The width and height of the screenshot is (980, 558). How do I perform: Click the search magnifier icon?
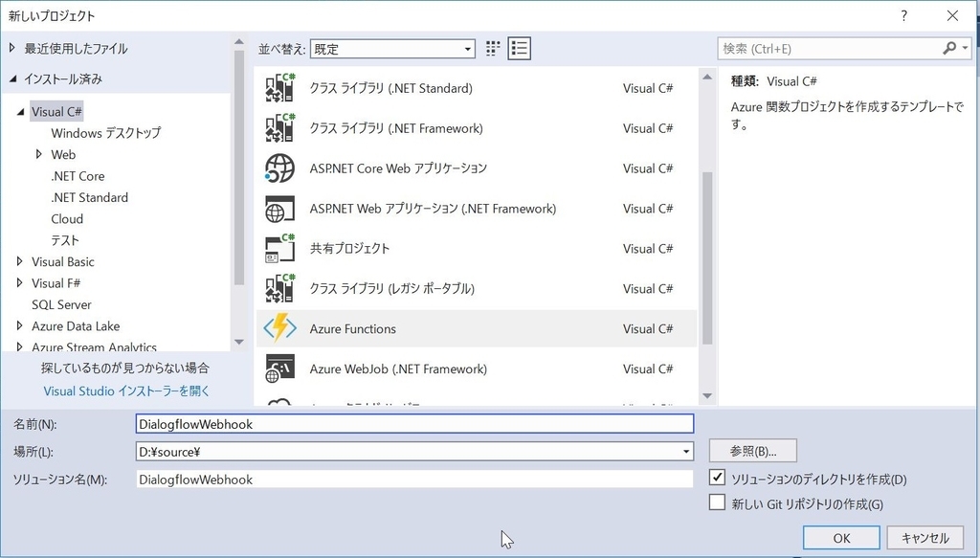[951, 48]
